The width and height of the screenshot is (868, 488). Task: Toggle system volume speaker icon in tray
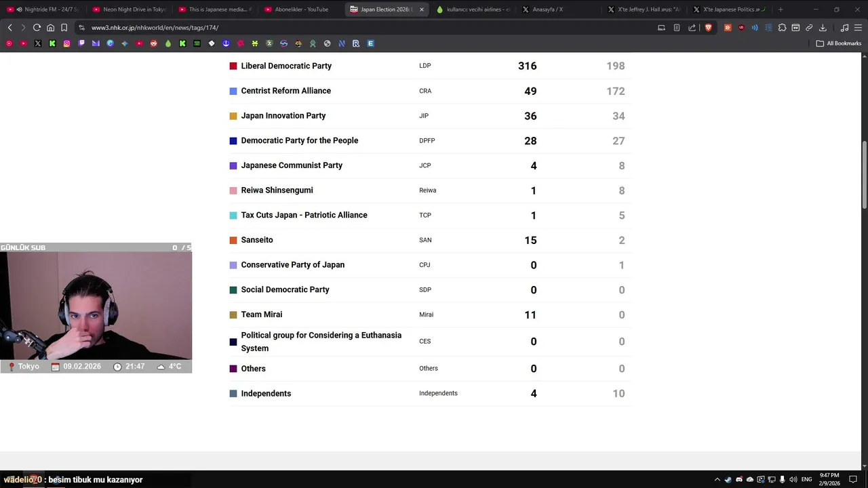pyautogui.click(x=793, y=480)
